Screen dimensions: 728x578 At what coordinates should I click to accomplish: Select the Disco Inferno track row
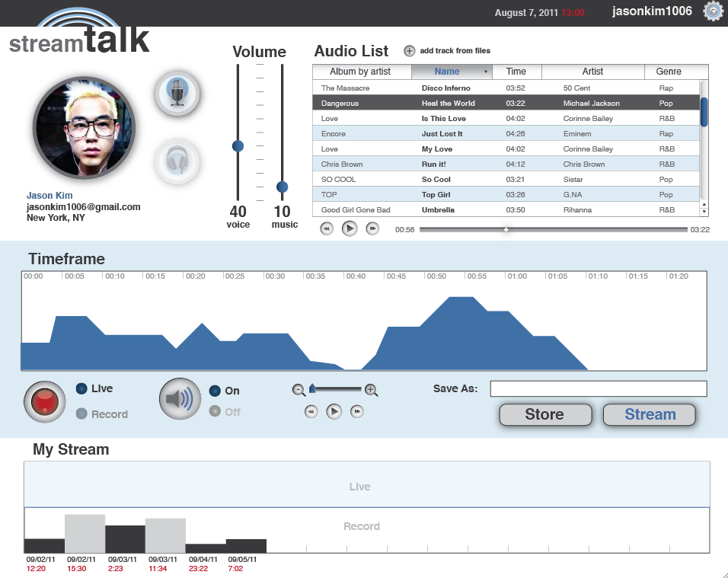tap(506, 88)
